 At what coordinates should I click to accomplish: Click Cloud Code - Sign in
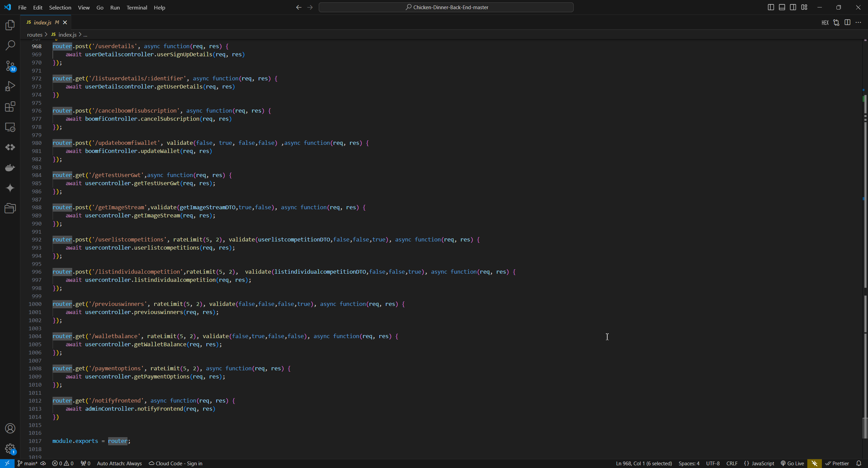(176, 463)
